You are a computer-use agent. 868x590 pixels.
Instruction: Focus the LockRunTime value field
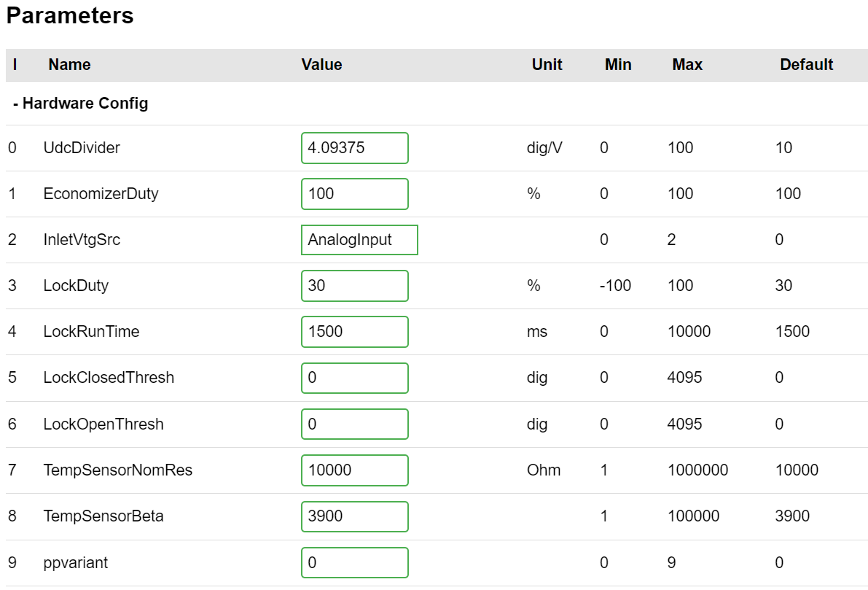click(354, 332)
